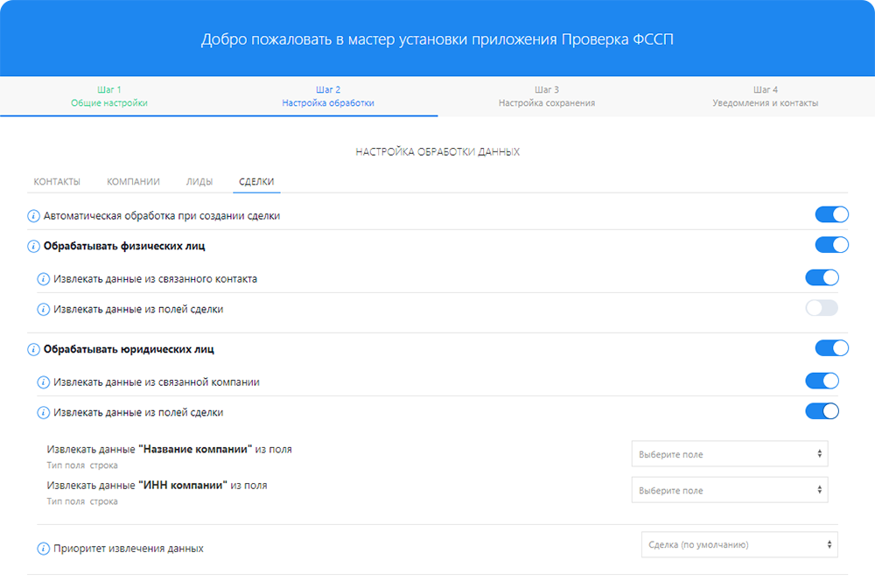Viewport: 875px width, 588px height.
Task: Go to Шаг 1 Общие настройки
Action: pos(109,96)
